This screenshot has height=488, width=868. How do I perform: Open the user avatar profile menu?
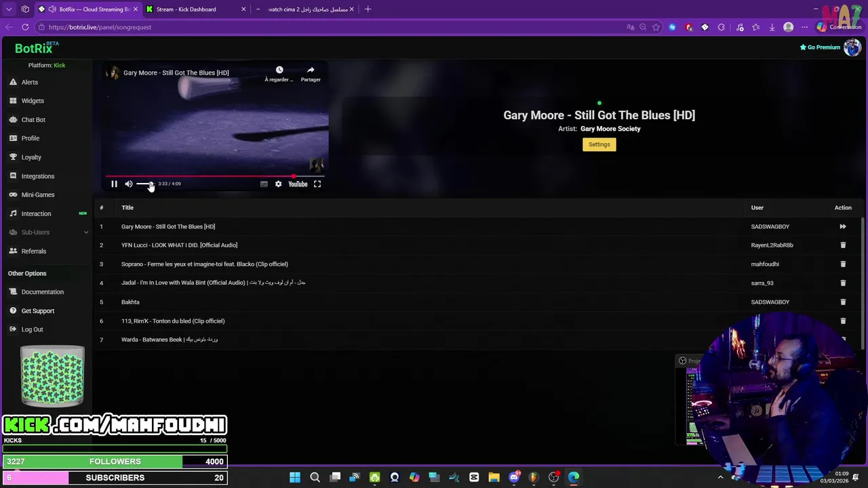click(852, 47)
